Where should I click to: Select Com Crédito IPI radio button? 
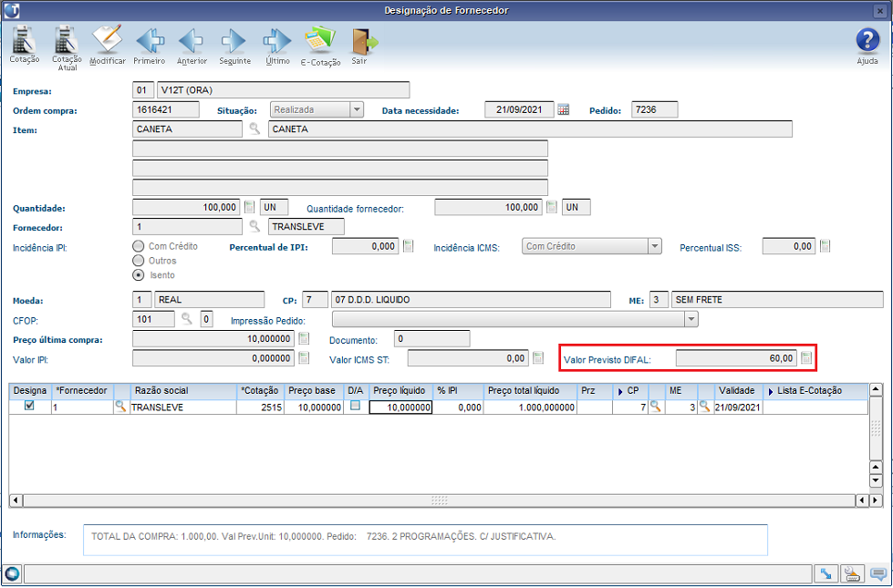(x=138, y=246)
